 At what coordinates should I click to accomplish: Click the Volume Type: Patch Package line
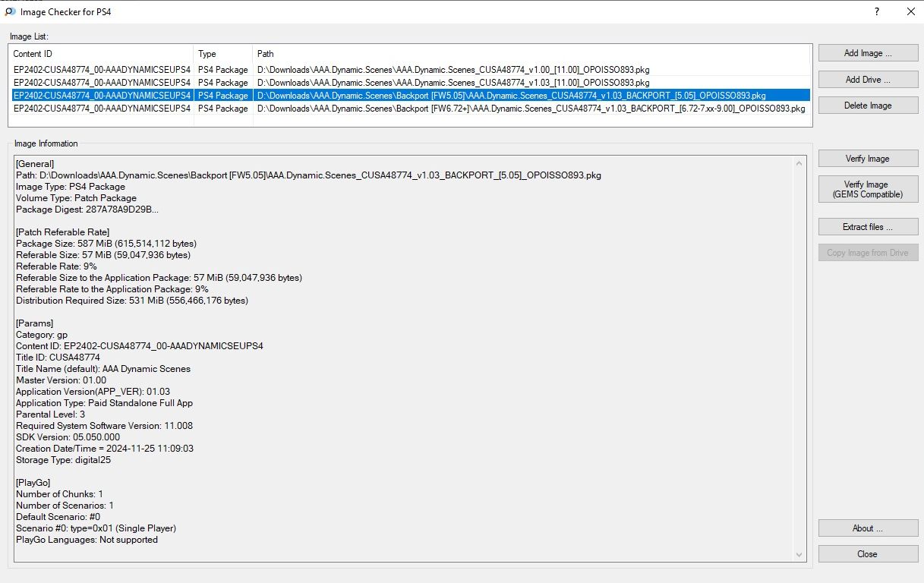pos(76,198)
